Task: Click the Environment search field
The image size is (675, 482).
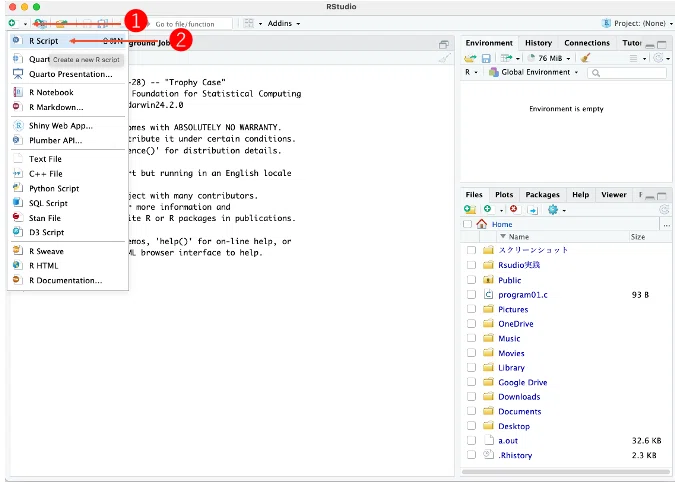Action: click(x=627, y=73)
